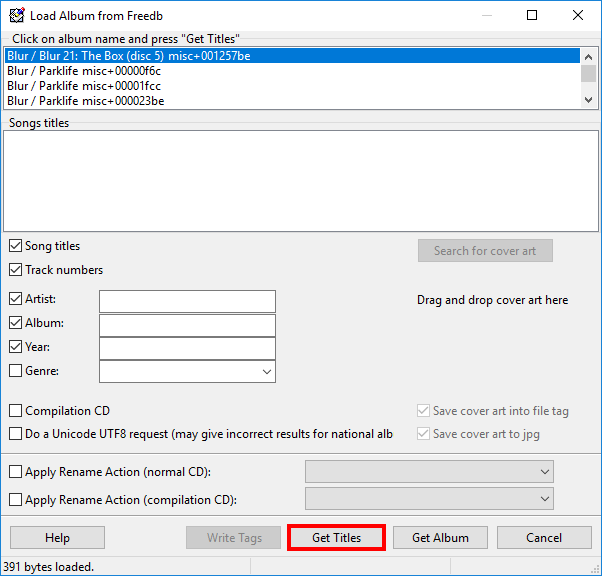The image size is (602, 576).
Task: Enable the Genre checkbox
Action: [15, 371]
